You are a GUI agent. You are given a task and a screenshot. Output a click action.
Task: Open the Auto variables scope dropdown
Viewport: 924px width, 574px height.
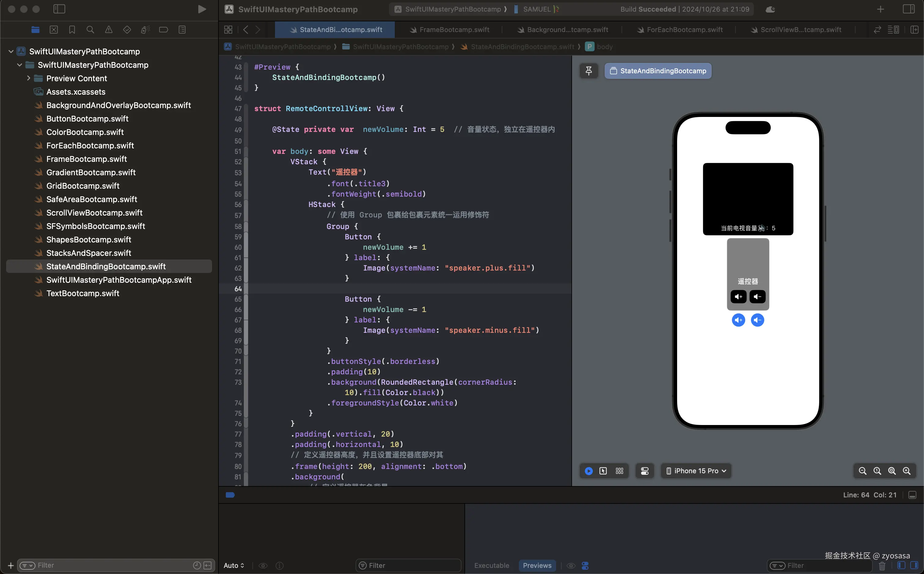(234, 565)
